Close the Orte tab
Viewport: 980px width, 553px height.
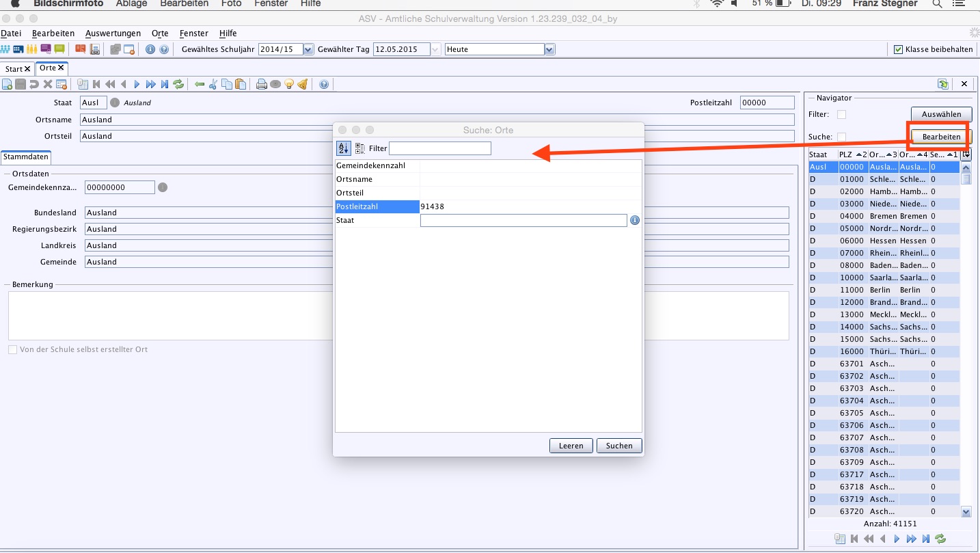61,68
